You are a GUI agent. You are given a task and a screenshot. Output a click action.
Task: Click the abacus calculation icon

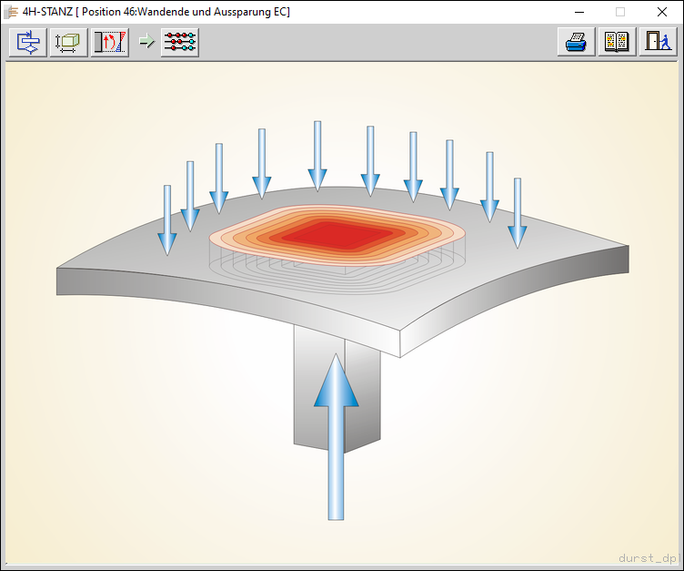tap(180, 43)
